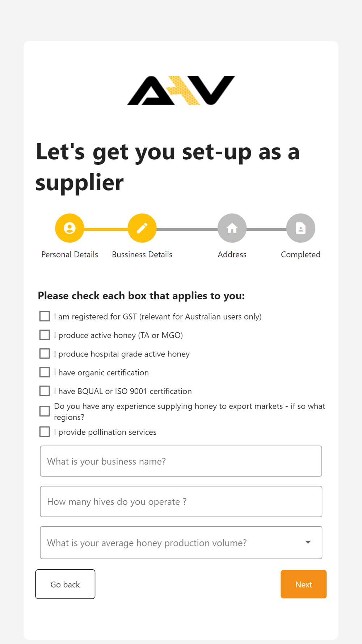
Task: Click the Personal Details person step icon
Action: tap(70, 228)
